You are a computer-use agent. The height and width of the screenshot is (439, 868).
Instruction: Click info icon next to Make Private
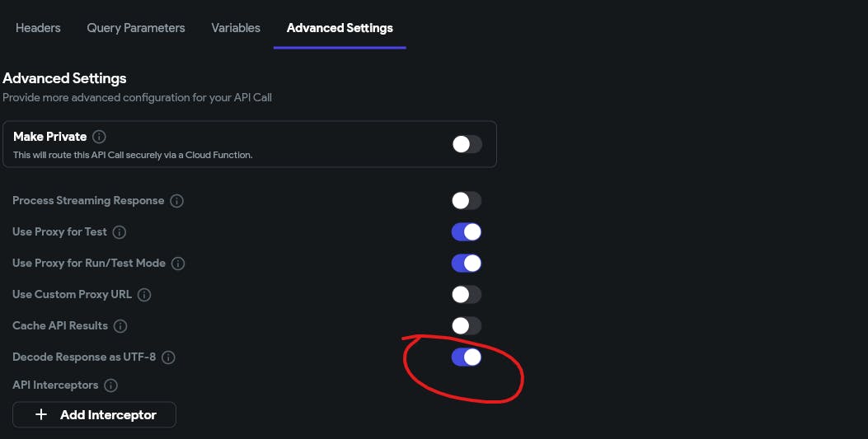pyautogui.click(x=99, y=137)
